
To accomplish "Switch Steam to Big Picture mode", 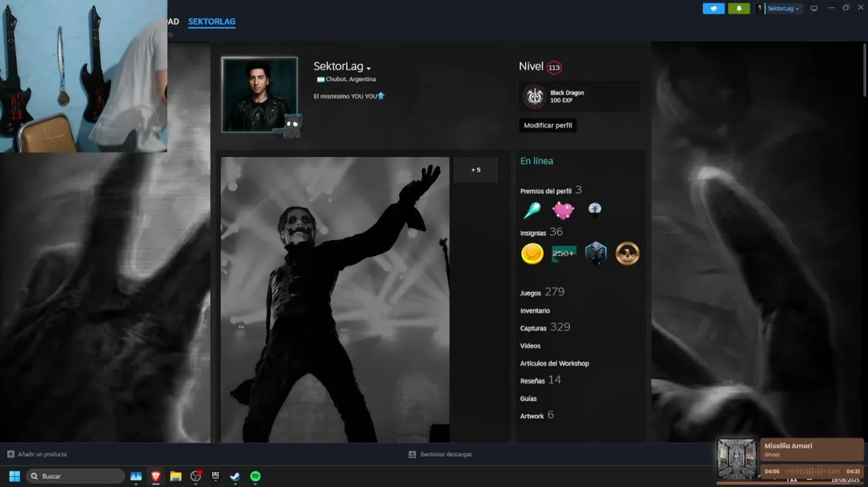I will click(x=814, y=8).
